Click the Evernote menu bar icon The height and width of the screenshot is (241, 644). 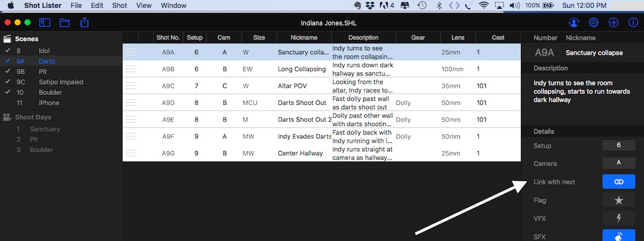(358, 5)
